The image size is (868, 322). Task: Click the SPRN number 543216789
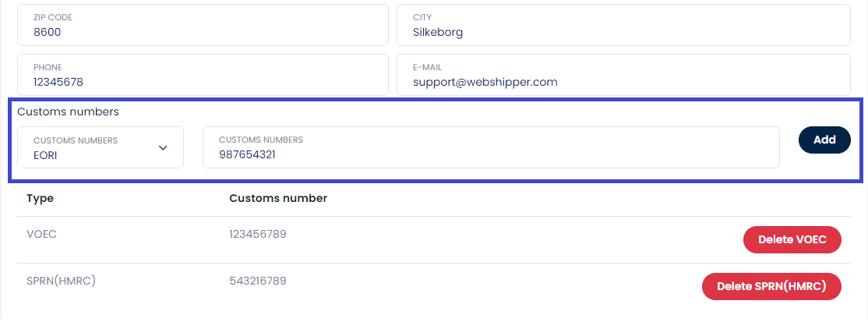tap(257, 281)
